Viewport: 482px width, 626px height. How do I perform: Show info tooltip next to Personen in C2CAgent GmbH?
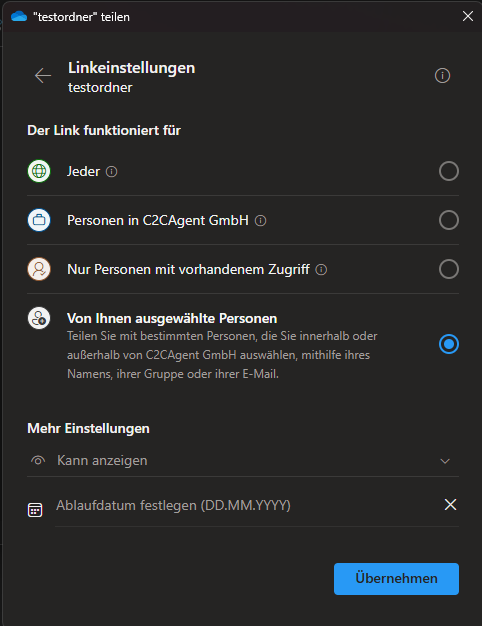coord(260,220)
